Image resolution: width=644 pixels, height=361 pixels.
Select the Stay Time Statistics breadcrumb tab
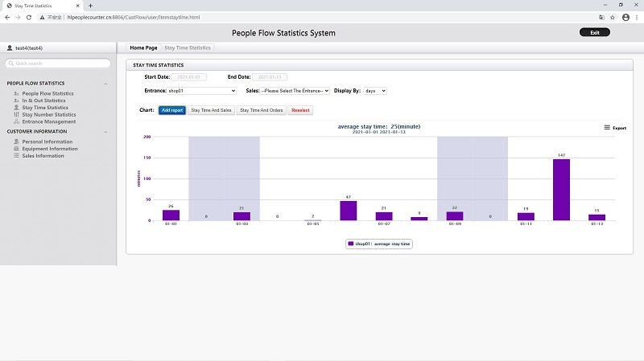[188, 48]
